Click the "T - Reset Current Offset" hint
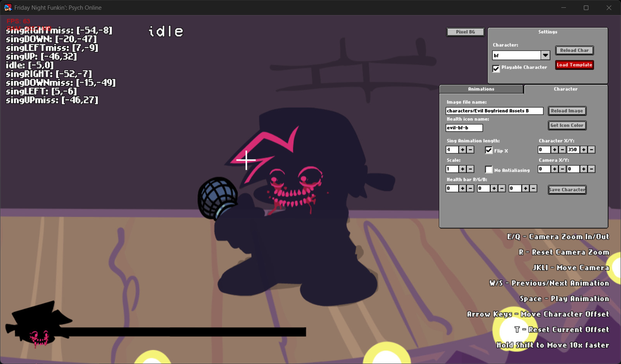Image resolution: width=621 pixels, height=364 pixels. tap(562, 330)
